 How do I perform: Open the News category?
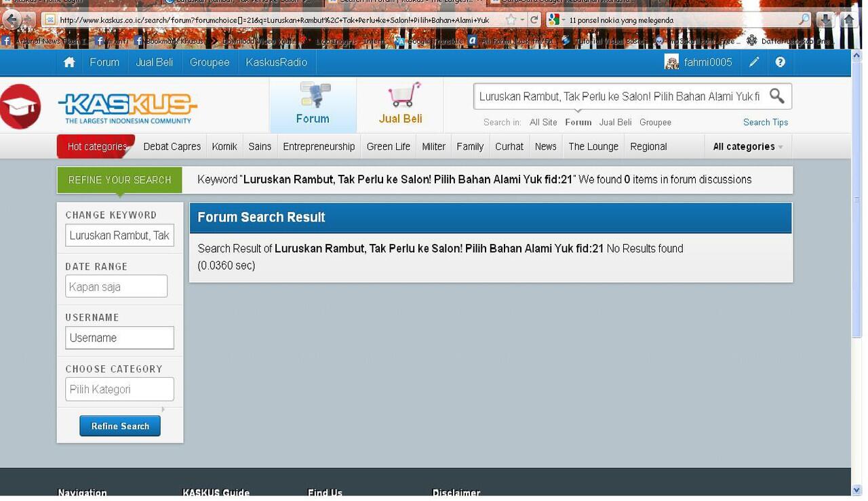click(x=545, y=146)
